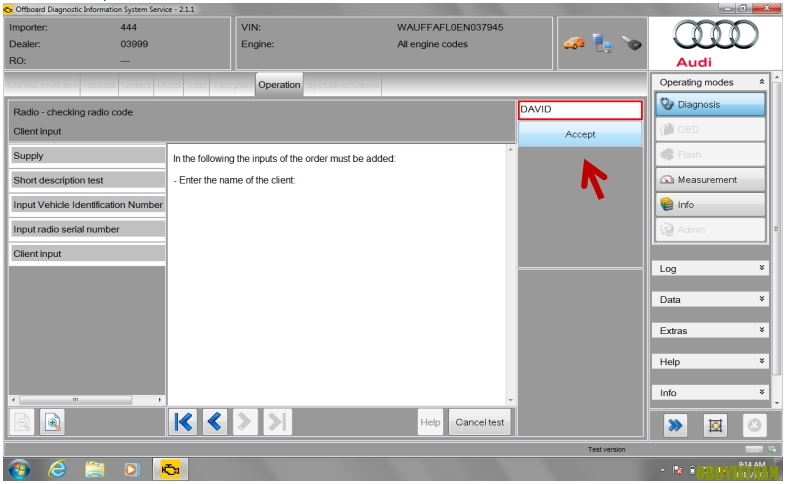
Task: Go to first step with skip-back arrow
Action: point(182,422)
